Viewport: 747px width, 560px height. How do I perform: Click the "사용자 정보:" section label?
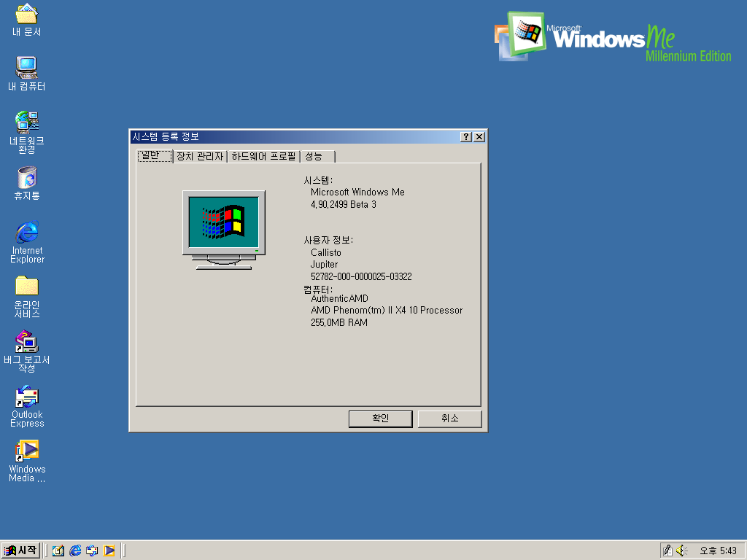click(328, 240)
